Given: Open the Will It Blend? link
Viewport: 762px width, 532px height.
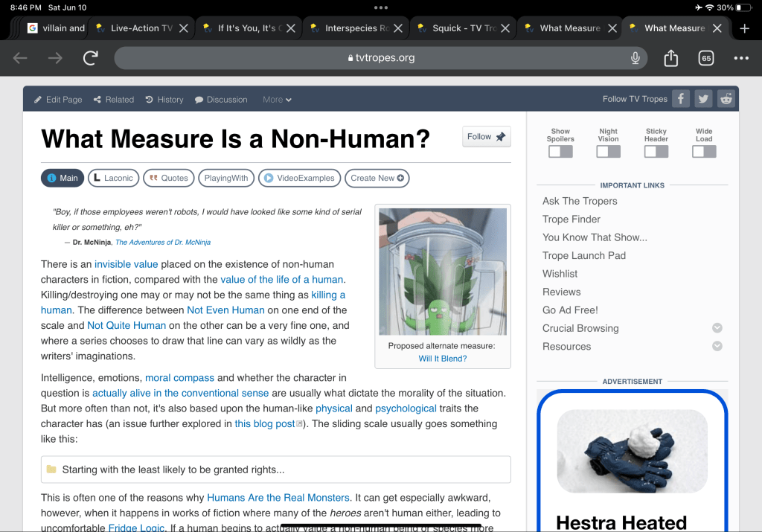Looking at the screenshot, I should (443, 359).
